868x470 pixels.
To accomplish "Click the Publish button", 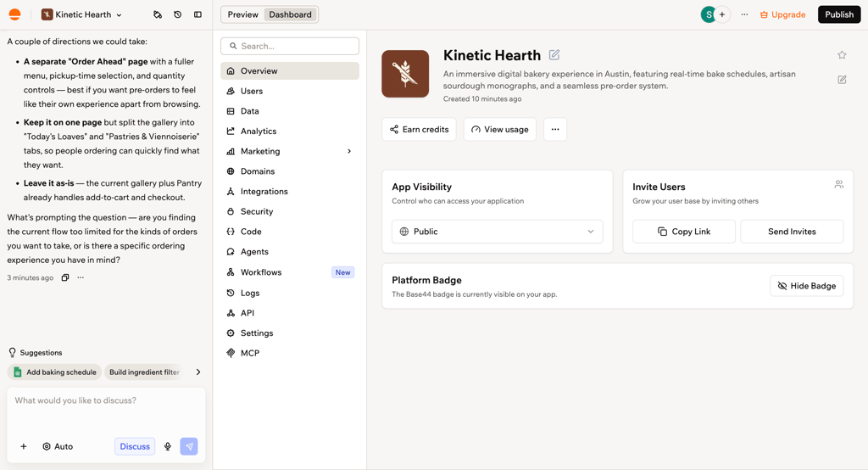I will coord(839,14).
